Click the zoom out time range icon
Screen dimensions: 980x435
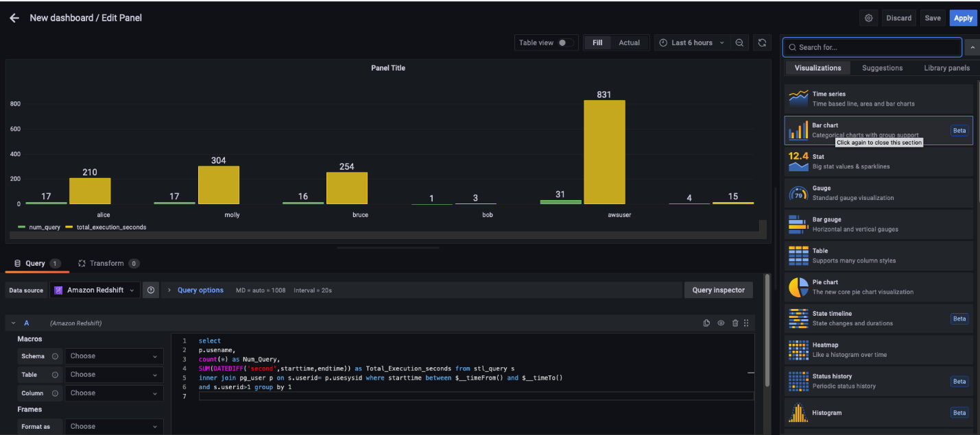pos(739,42)
